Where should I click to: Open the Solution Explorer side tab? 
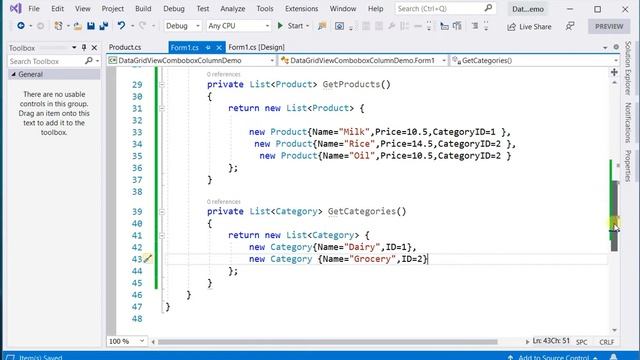point(628,68)
